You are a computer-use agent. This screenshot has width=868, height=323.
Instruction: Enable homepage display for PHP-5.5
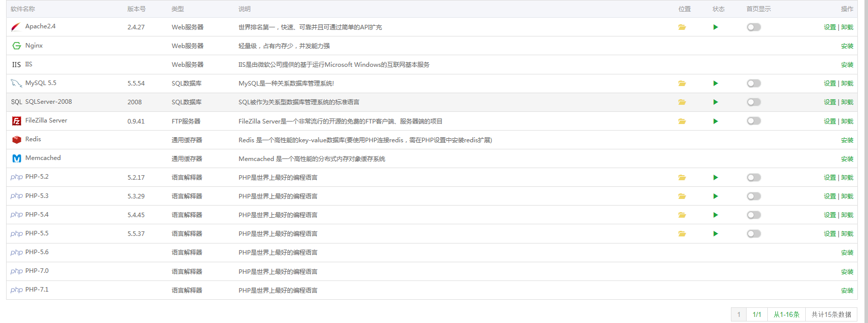754,234
